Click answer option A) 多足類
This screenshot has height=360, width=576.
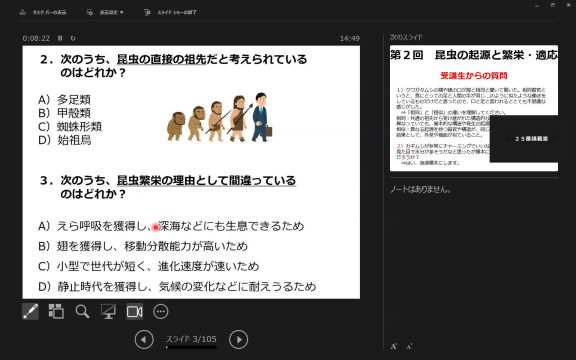pyautogui.click(x=64, y=100)
